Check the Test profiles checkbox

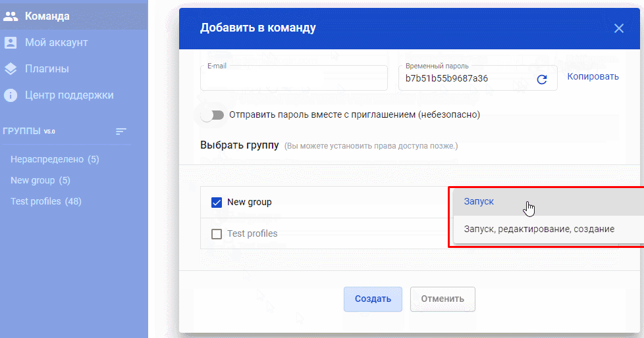[217, 234]
